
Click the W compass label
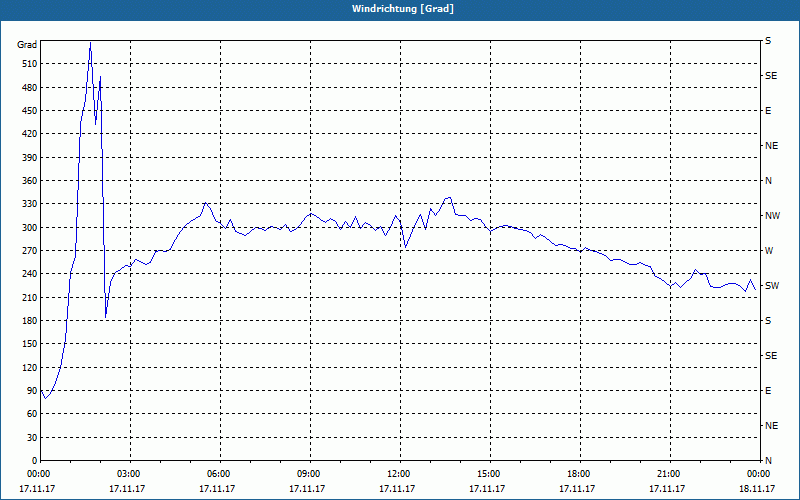point(769,251)
